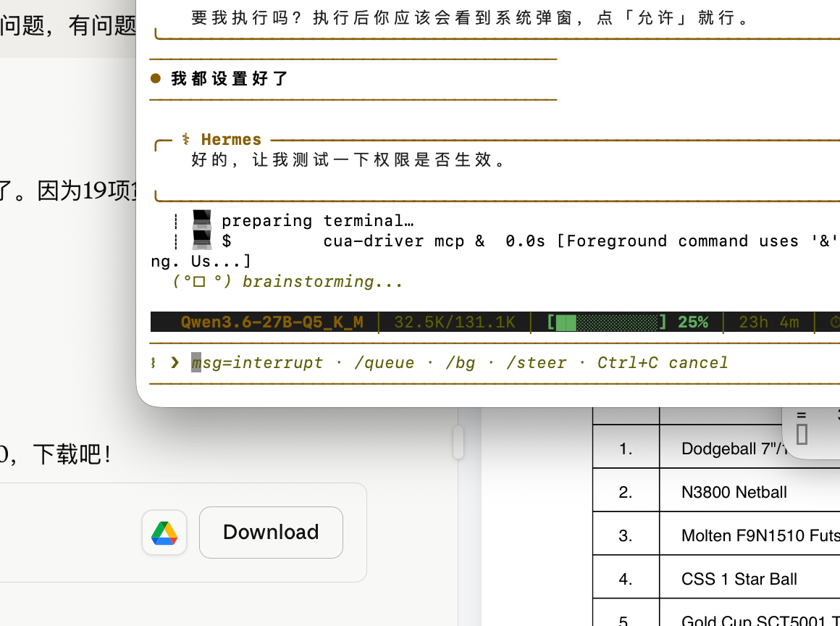Click the laptop icon beside preparing terminal
Viewport: 840px width, 626px height.
pyautogui.click(x=202, y=220)
